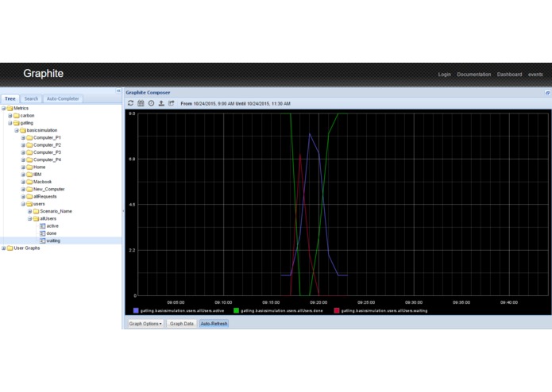The width and height of the screenshot is (552, 392).
Task: Click the User Graphs folder icon
Action: (x=10, y=248)
